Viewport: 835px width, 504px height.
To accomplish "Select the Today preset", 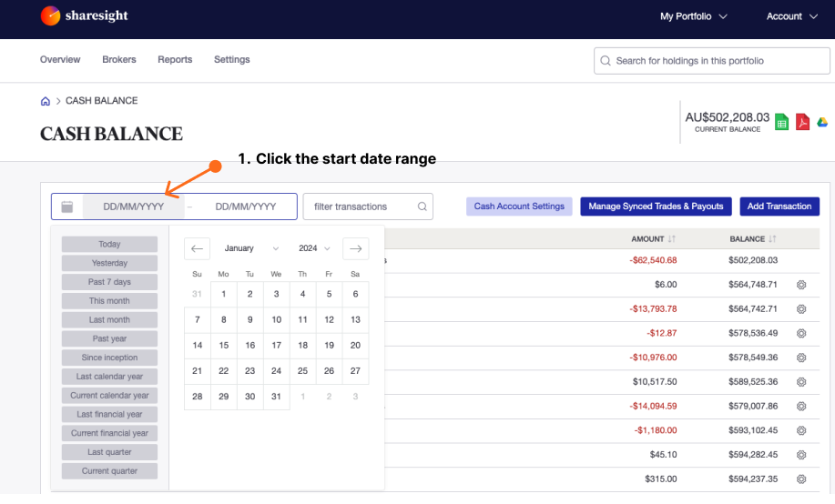I will [109, 245].
